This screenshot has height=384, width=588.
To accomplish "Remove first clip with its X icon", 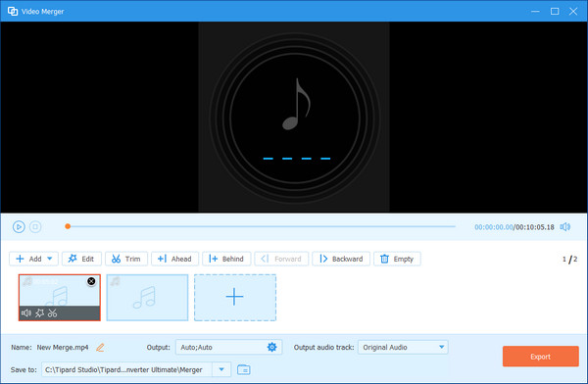I will pyautogui.click(x=91, y=281).
